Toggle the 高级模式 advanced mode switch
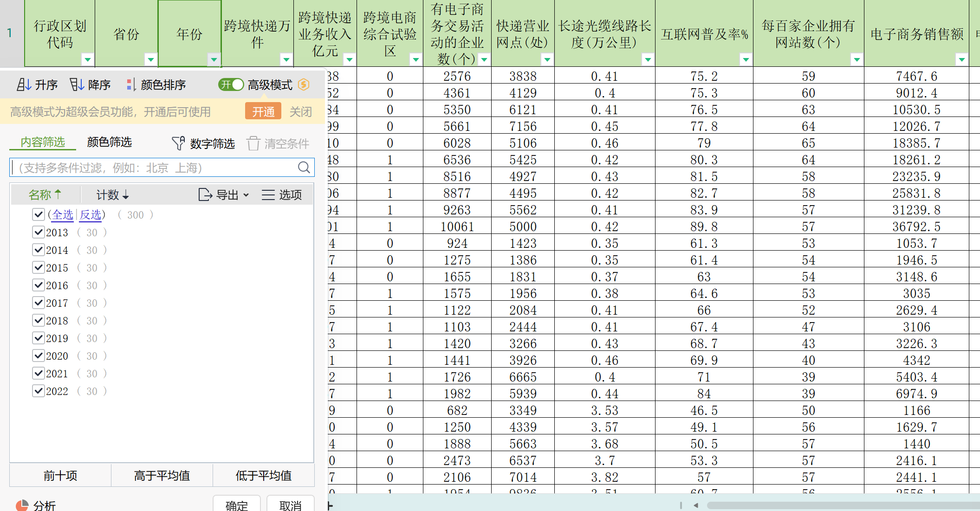Image resolution: width=980 pixels, height=511 pixels. coord(231,84)
